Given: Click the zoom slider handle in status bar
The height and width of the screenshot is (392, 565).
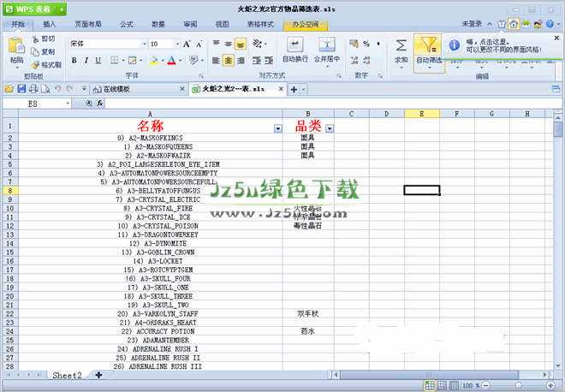Looking at the screenshot, I should point(519,385).
